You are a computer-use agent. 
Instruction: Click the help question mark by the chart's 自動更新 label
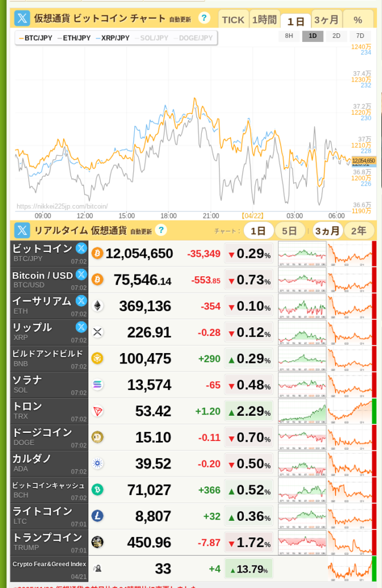tap(204, 18)
